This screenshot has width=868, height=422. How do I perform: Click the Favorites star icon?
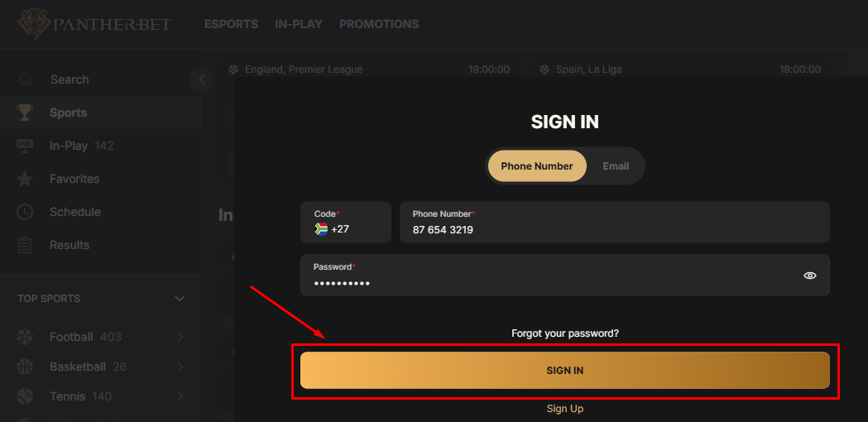click(x=25, y=179)
